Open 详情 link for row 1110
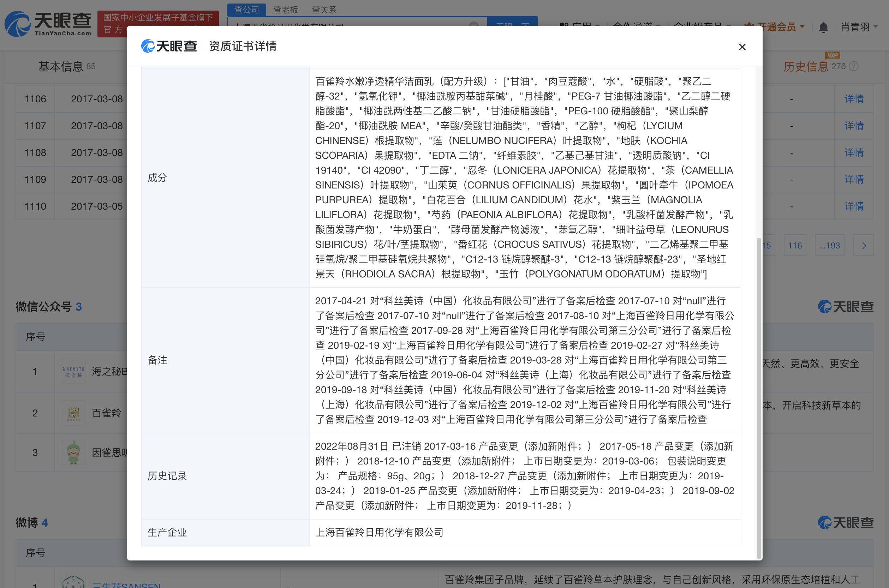Image resolution: width=889 pixels, height=588 pixels. click(x=853, y=206)
